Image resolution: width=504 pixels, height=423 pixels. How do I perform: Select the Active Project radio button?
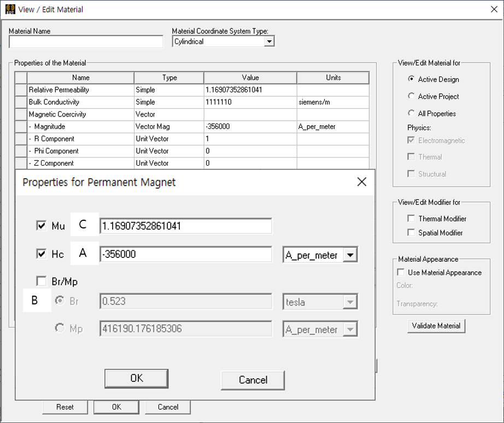pyautogui.click(x=412, y=96)
